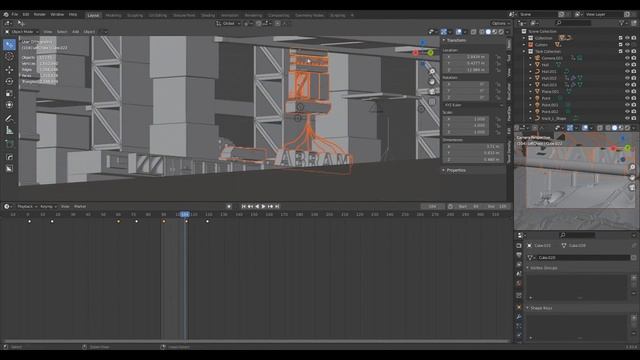Click the Location X value field

click(x=466, y=57)
